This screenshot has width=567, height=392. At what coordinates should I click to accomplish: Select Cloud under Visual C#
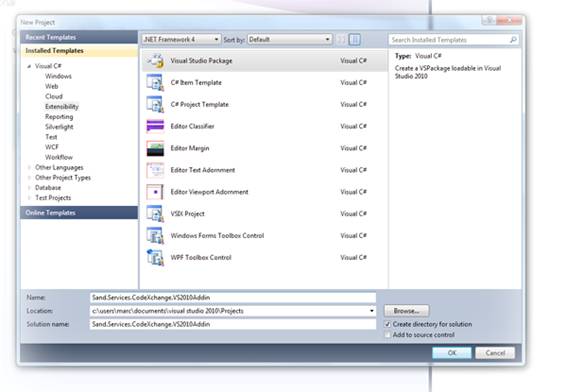click(54, 97)
